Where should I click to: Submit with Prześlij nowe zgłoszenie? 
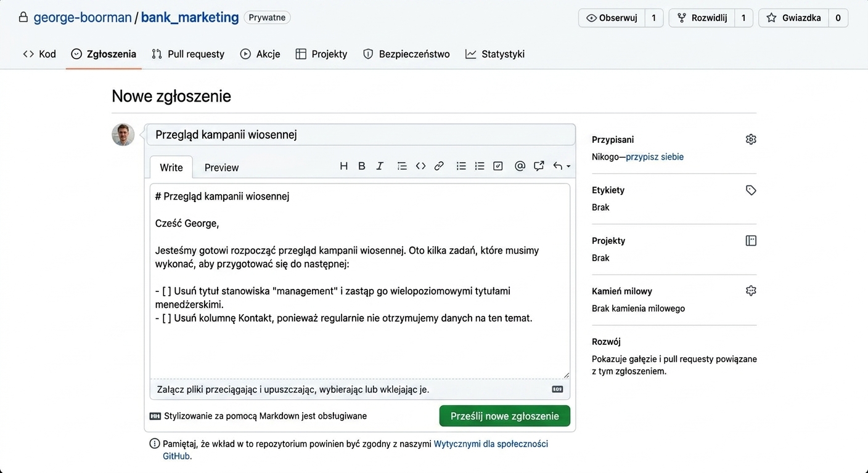coord(505,416)
